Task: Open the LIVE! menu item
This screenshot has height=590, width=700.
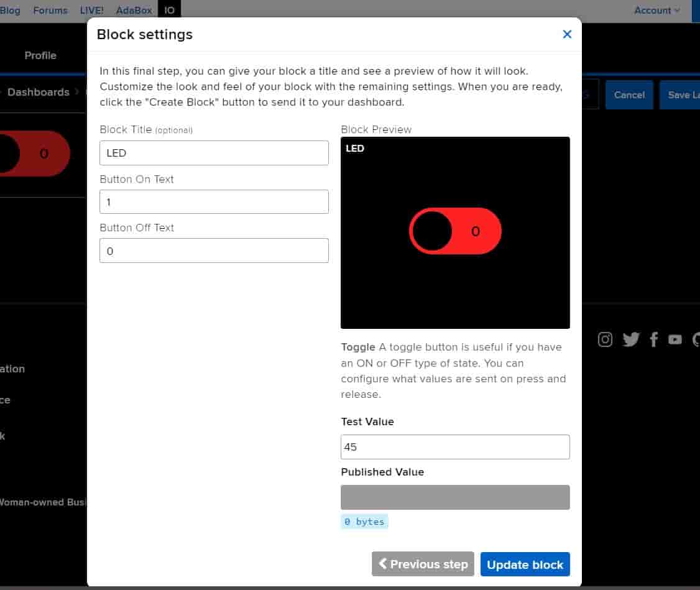Action: [x=92, y=10]
